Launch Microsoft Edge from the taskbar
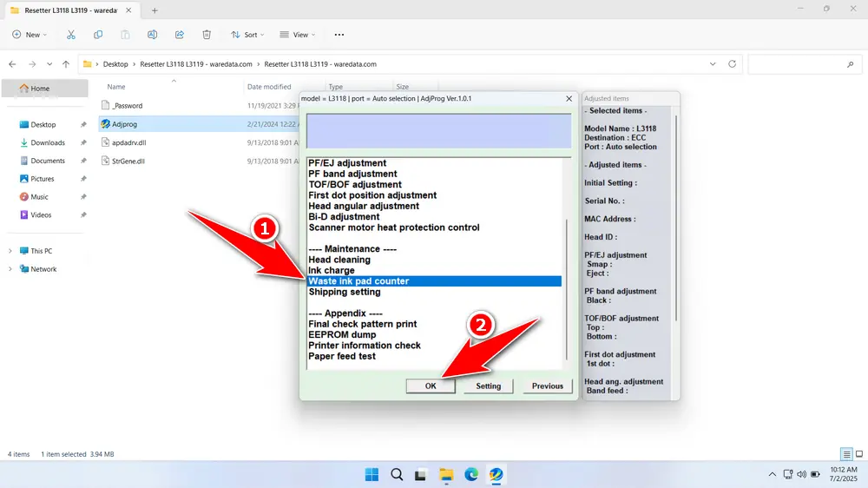The height and width of the screenshot is (488, 868). (471, 475)
